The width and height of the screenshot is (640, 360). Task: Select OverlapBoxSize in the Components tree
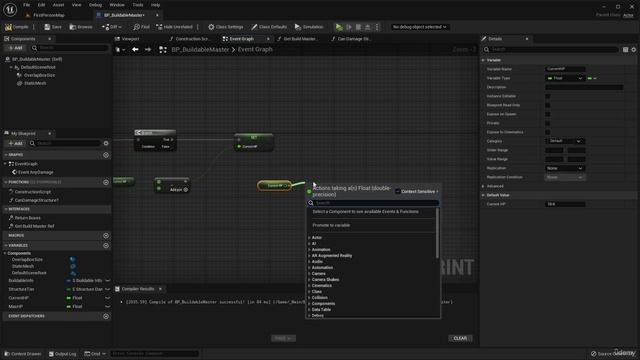point(39,75)
